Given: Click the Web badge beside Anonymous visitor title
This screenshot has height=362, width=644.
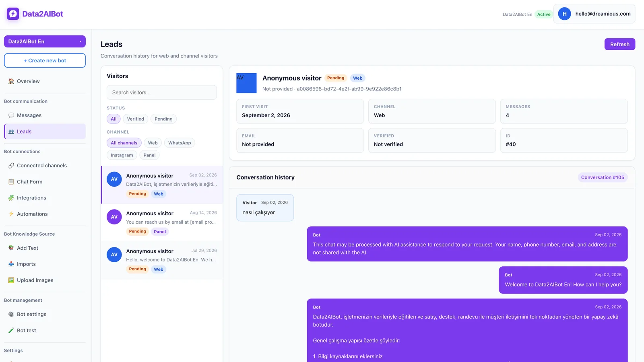Looking at the screenshot, I should pos(358,78).
